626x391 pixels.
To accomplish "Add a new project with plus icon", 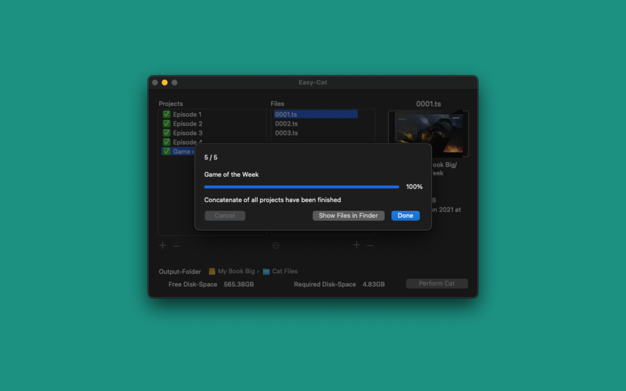I will tap(162, 245).
